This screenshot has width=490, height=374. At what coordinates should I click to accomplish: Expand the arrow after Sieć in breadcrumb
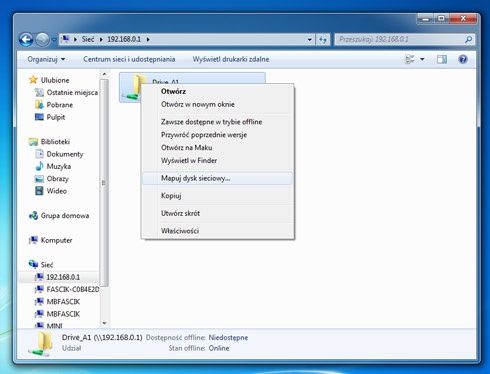(101, 39)
